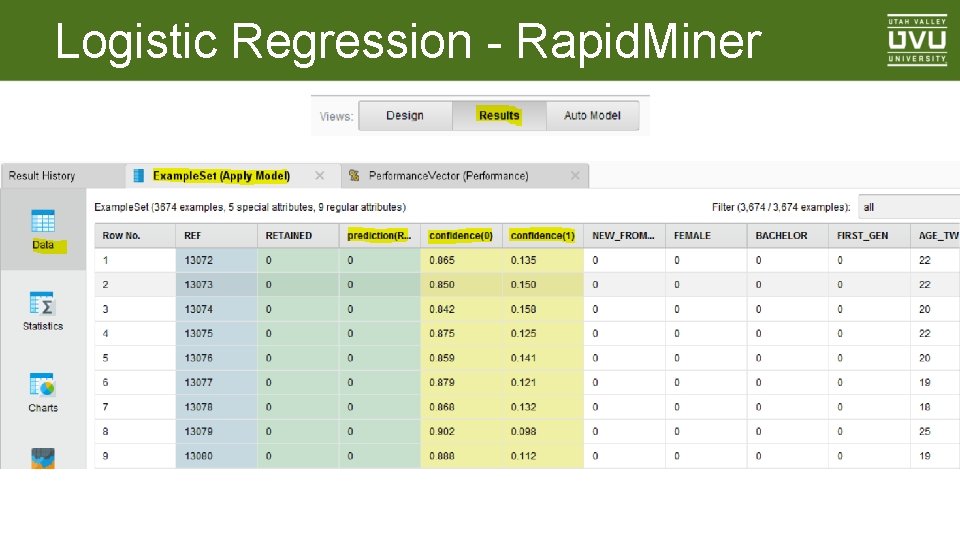Open the Advanced Charts icon below Charts

(43, 458)
